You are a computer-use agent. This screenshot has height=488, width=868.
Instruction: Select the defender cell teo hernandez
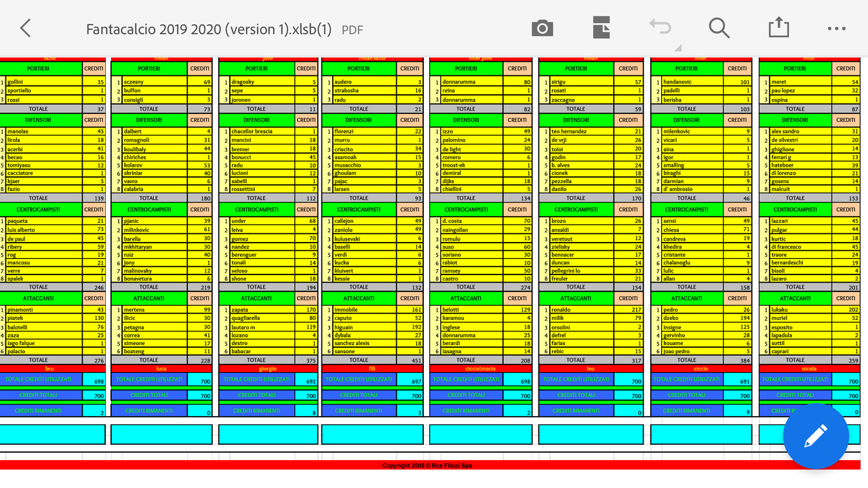pos(583,131)
